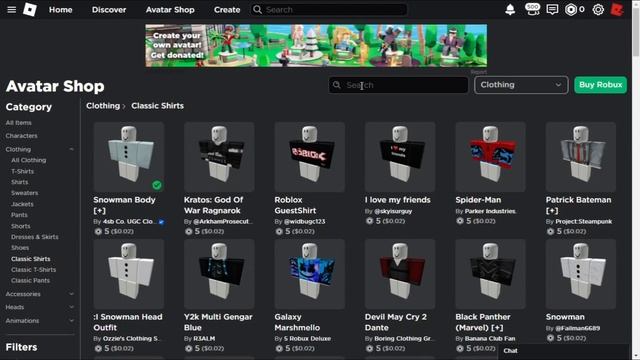Open the Discover tab
This screenshot has height=360, width=640.
[x=109, y=9]
